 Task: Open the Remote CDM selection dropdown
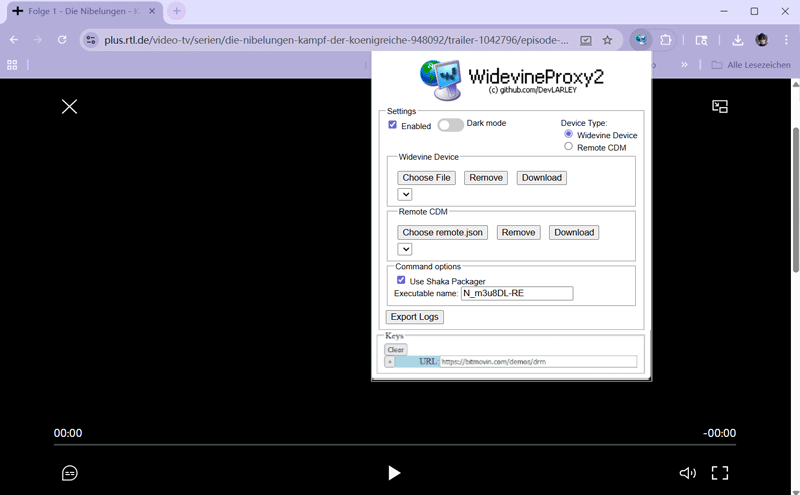(x=405, y=249)
